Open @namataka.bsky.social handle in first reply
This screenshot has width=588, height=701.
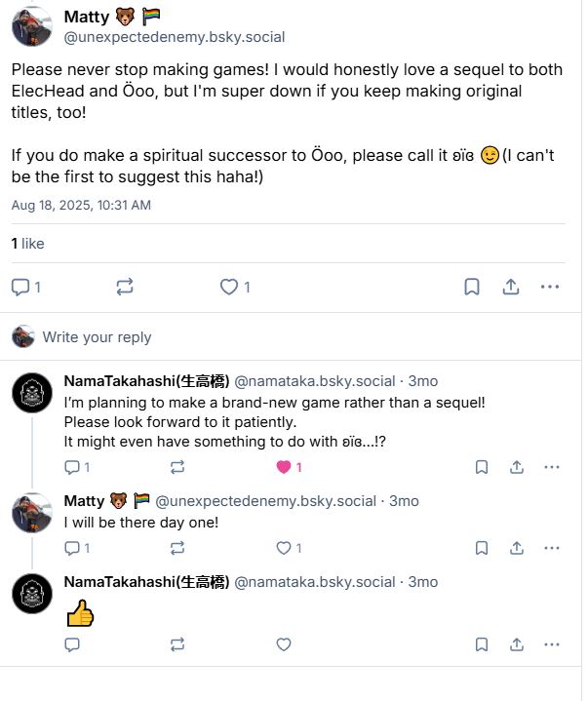(x=314, y=381)
